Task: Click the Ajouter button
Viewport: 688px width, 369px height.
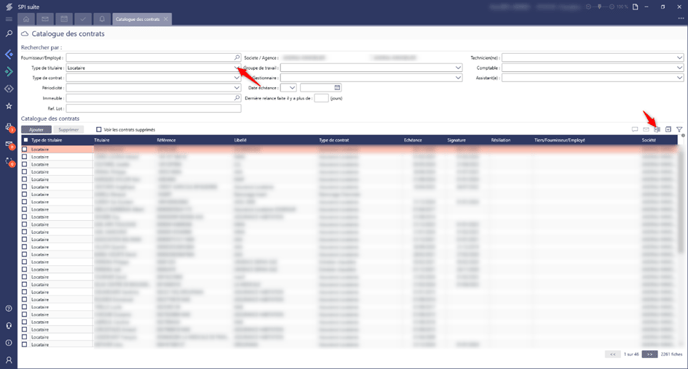Action: click(x=36, y=129)
